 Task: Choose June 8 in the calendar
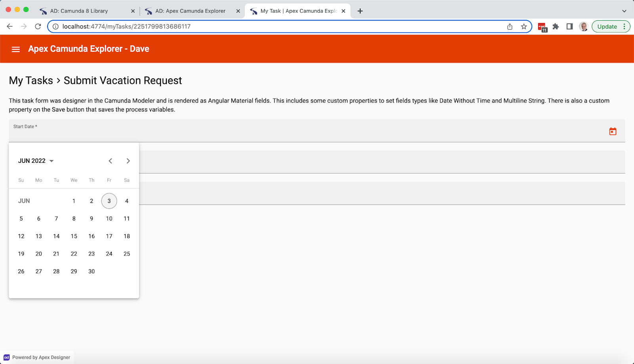74,219
